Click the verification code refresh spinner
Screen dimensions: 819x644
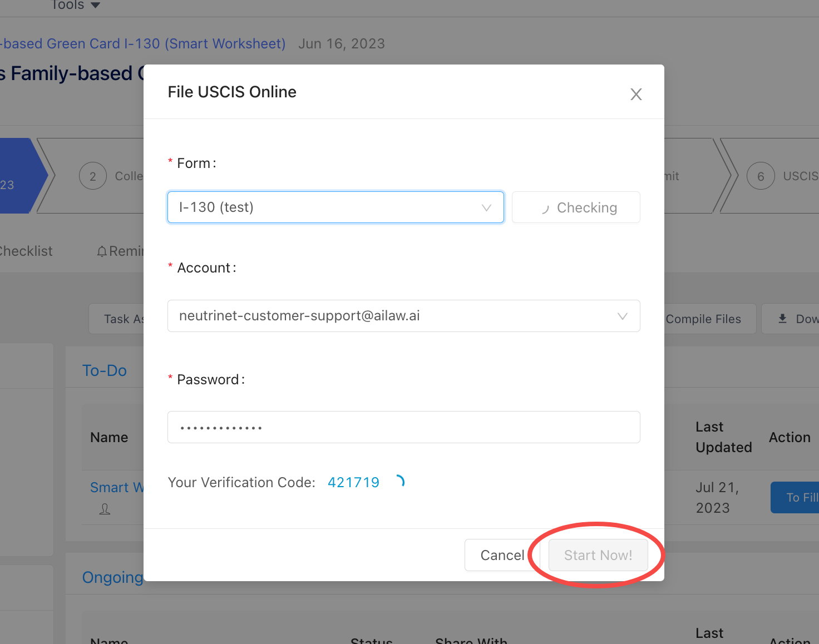tap(399, 481)
